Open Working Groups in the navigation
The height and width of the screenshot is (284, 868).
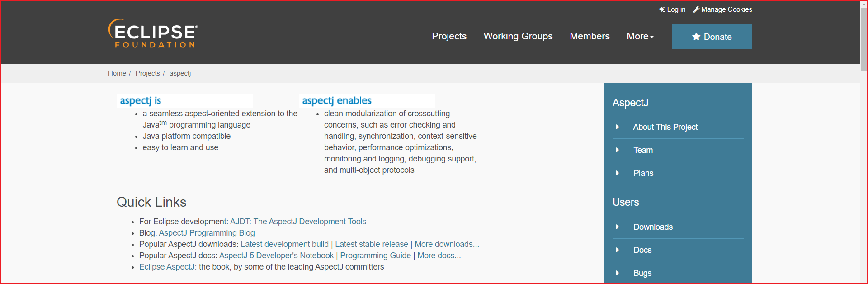pos(518,36)
